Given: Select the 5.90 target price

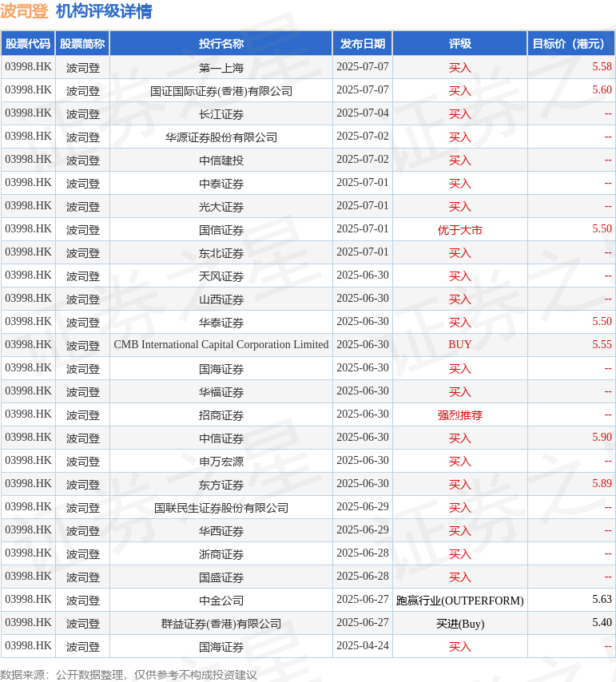Looking at the screenshot, I should coord(602,437).
